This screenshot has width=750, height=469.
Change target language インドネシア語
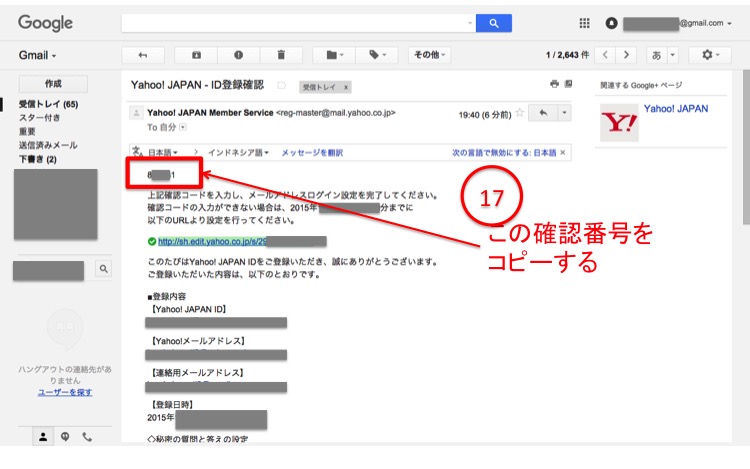point(238,153)
